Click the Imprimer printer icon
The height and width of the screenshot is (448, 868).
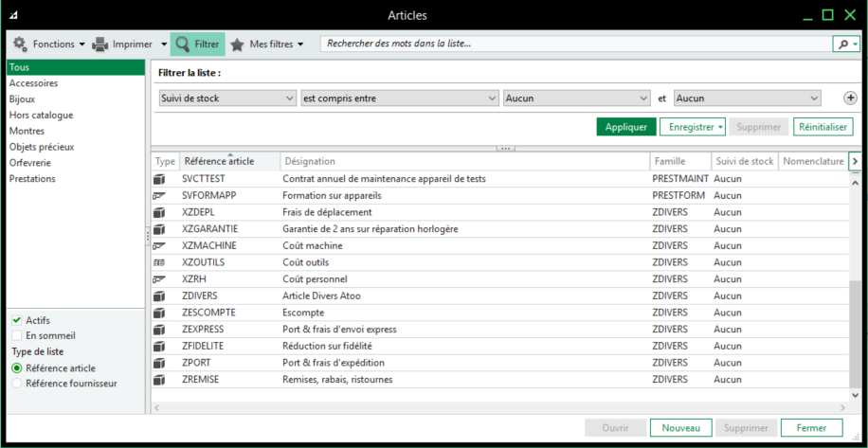pos(100,45)
